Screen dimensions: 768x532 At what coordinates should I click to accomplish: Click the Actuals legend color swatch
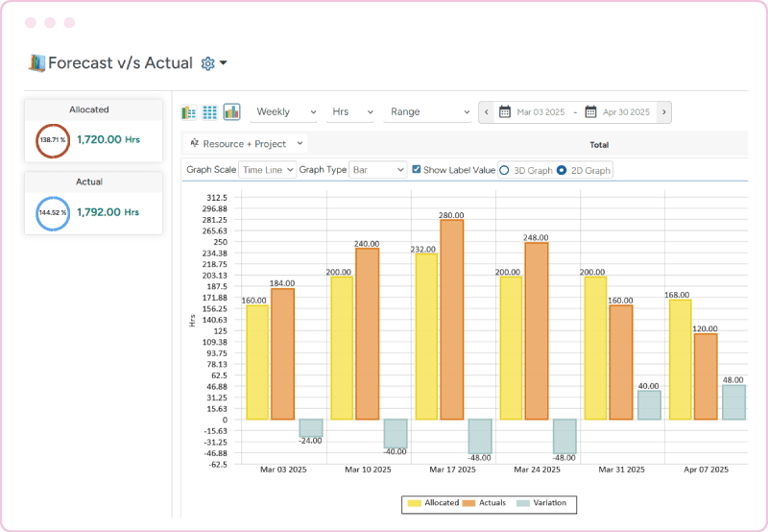[x=470, y=503]
